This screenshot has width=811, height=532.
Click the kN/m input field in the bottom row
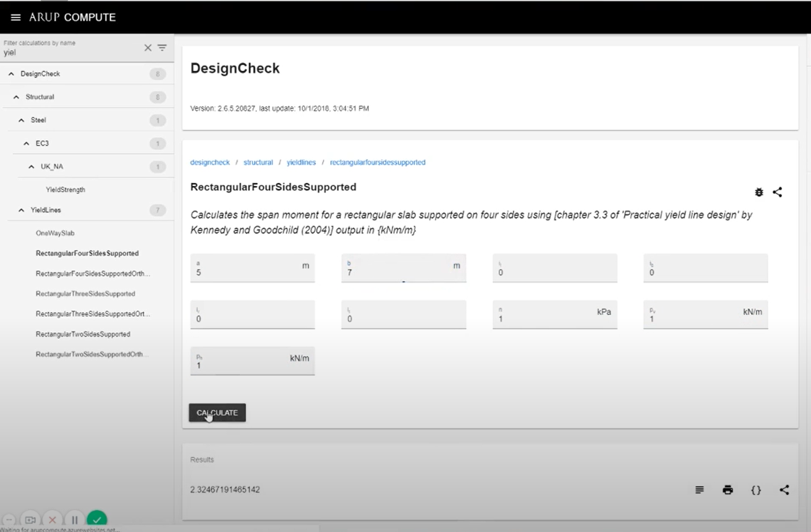[x=253, y=361]
